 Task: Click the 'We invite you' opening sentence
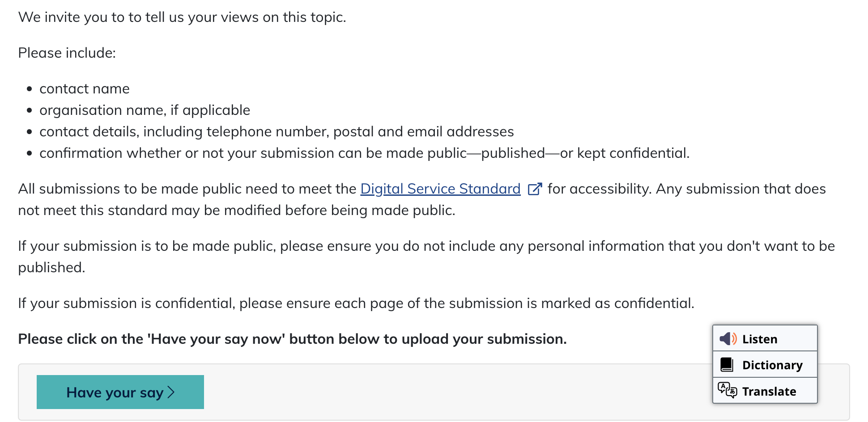pos(182,17)
